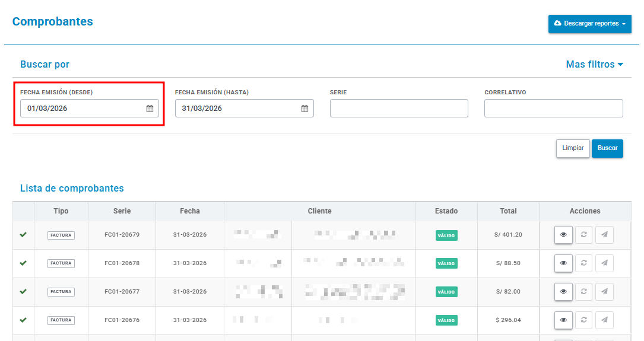This screenshot has width=644, height=341.
Task: Click date 31-03-2026 on row FC01-20679
Action: tap(190, 235)
